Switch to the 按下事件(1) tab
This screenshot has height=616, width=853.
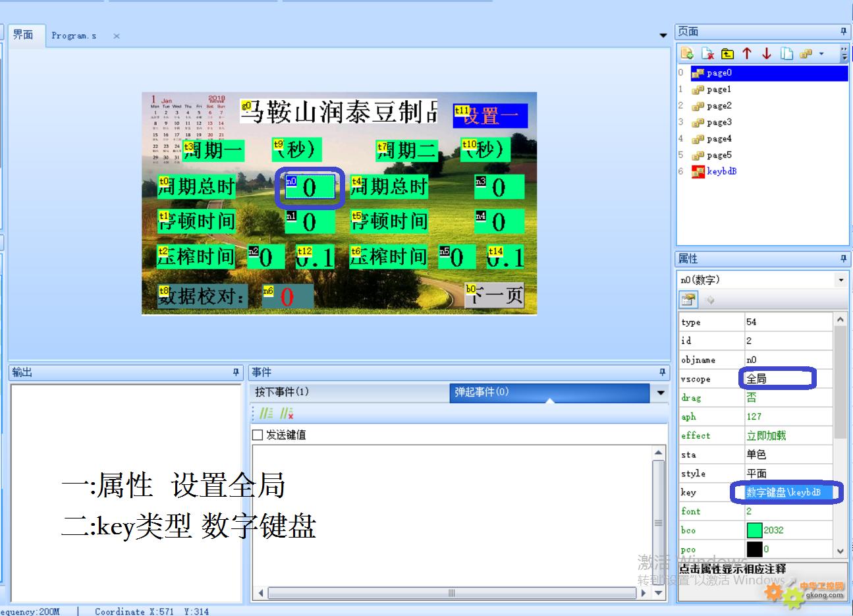click(x=282, y=392)
